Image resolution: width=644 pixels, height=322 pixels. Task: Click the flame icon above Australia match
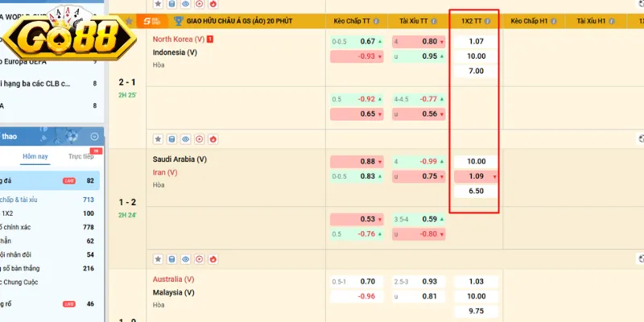(x=213, y=259)
